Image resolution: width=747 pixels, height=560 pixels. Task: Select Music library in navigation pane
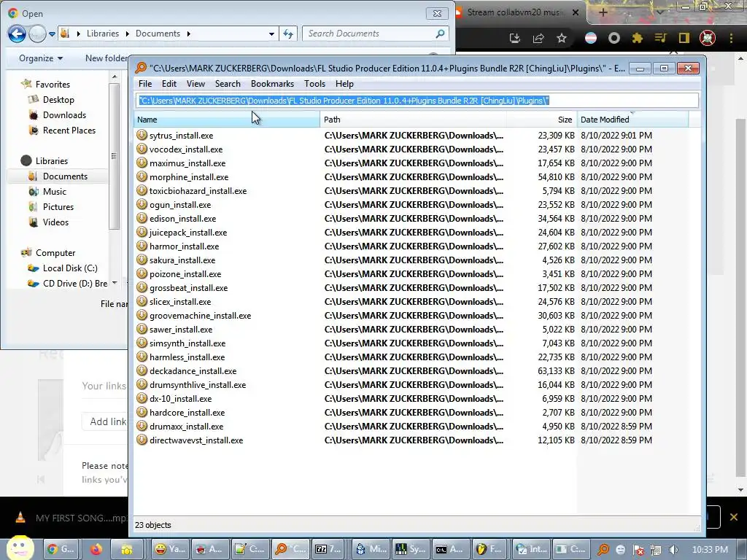[54, 192]
